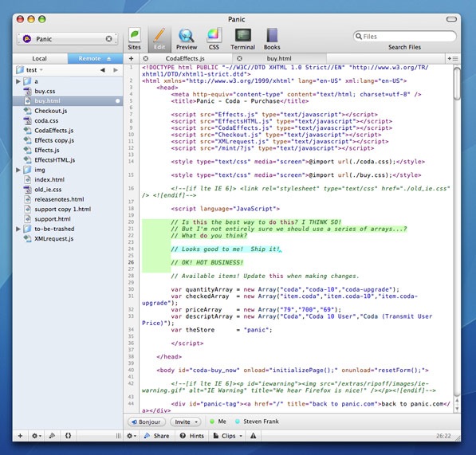This screenshot has width=476, height=455.
Task: Open the Preview tool
Action: tap(187, 39)
